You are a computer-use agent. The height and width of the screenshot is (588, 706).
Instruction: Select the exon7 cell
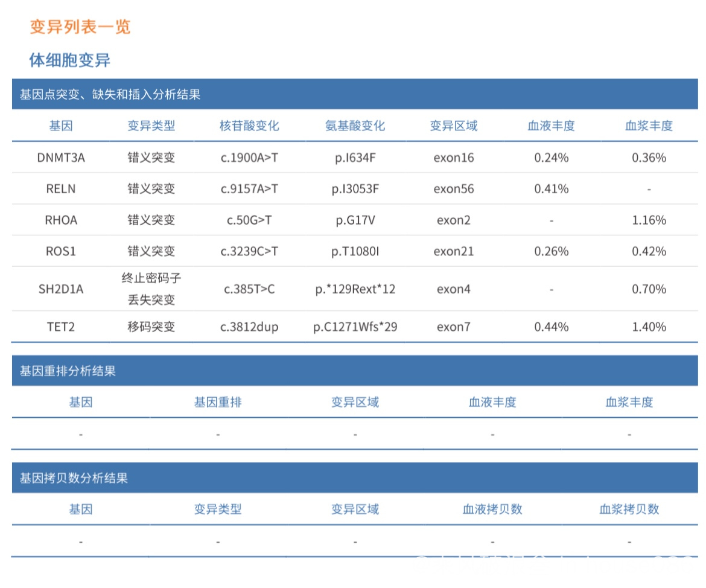pos(453,327)
